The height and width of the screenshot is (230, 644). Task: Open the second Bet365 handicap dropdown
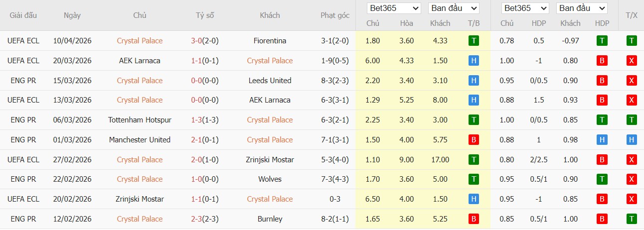click(x=526, y=8)
